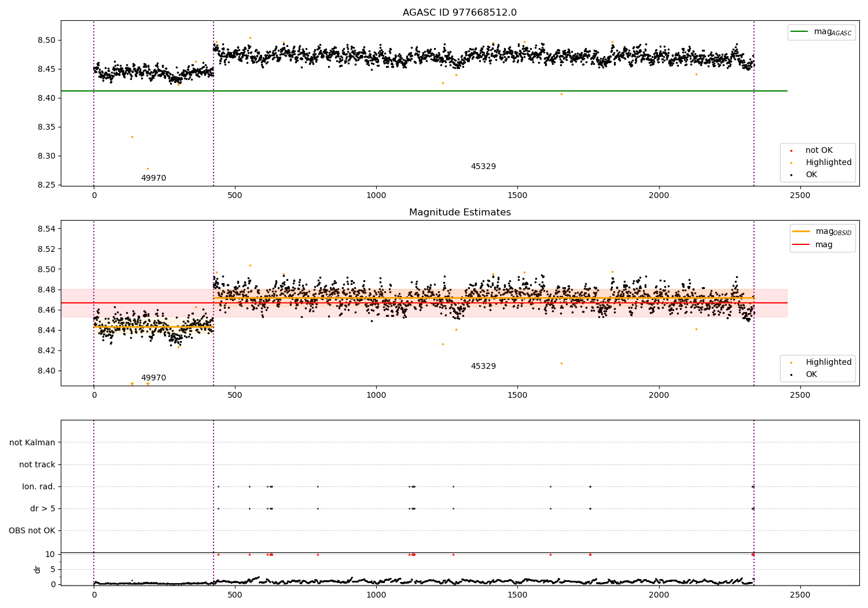868x608 pixels.
Task: Select the "not OK" legend entry in top panel
Action: [819, 151]
